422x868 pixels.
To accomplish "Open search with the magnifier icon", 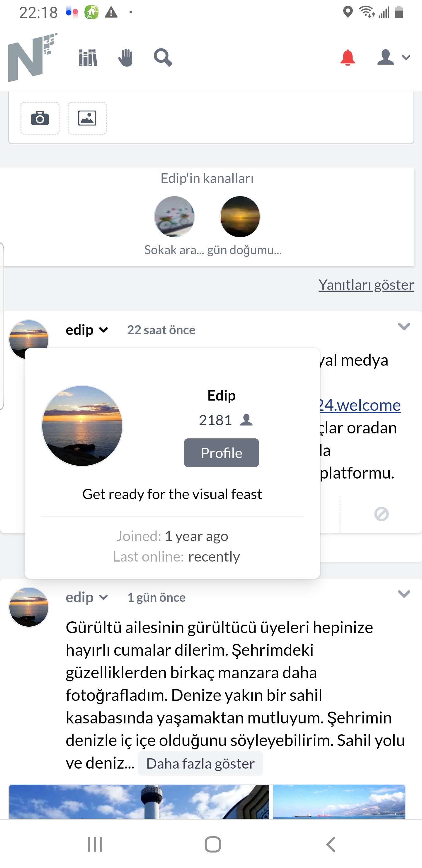I will tap(163, 57).
